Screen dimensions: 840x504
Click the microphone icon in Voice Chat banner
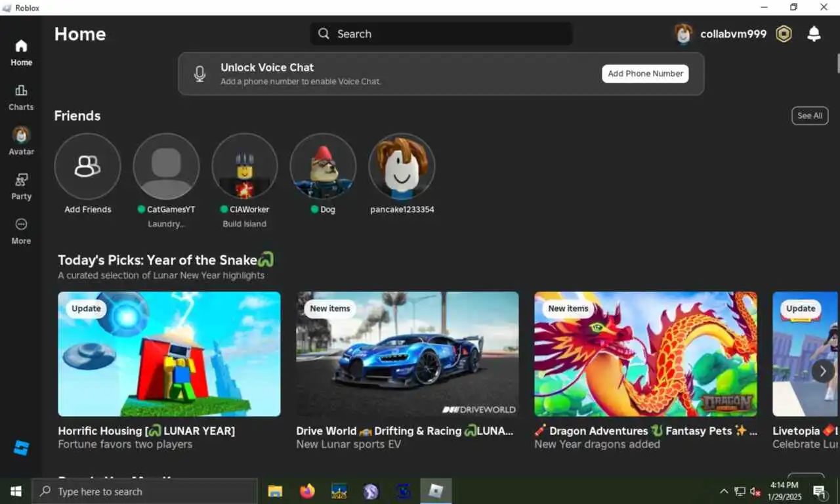point(199,73)
